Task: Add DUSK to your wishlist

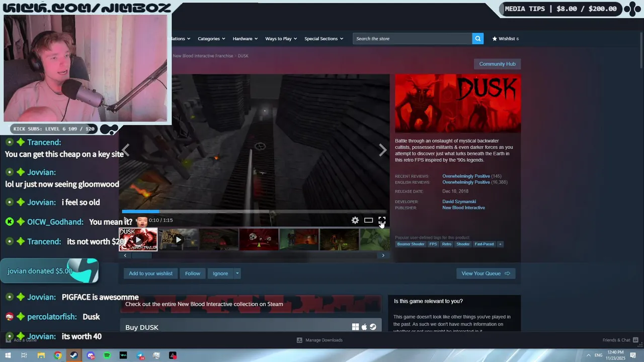Action: point(150,274)
